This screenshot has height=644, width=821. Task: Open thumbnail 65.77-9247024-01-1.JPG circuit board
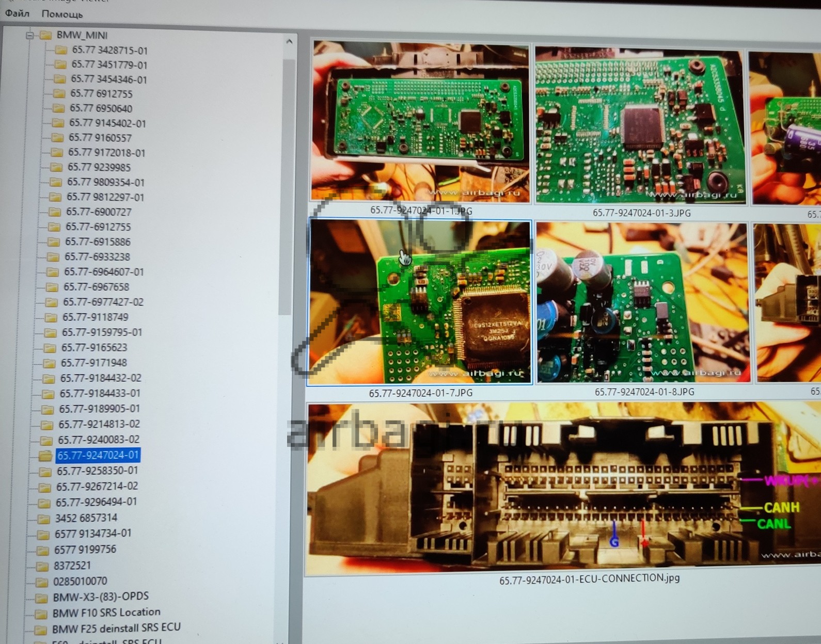point(420,122)
